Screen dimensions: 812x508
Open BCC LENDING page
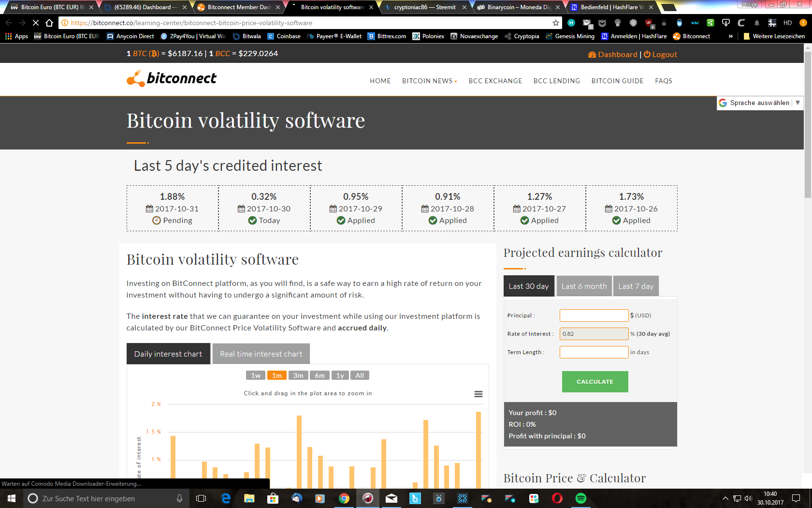557,81
